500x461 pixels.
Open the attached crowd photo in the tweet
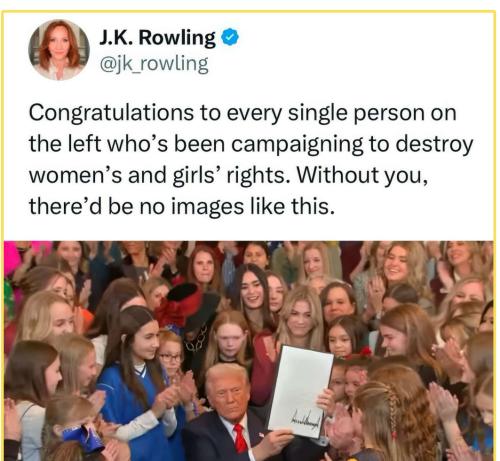pos(249,351)
